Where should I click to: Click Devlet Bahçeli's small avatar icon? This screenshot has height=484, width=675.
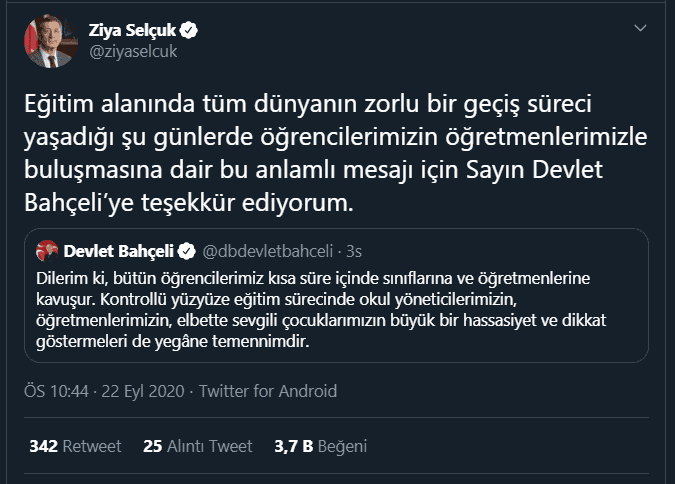(46, 249)
